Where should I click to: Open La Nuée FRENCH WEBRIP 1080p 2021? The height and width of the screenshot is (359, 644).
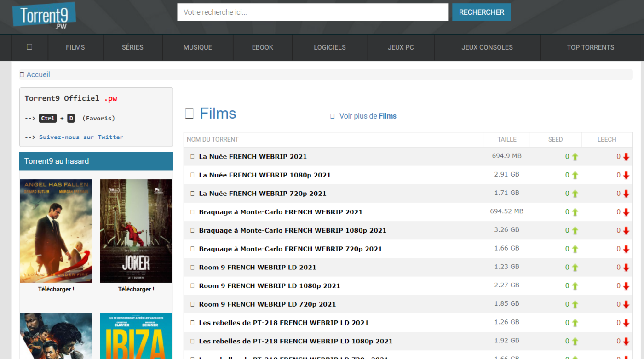point(265,175)
